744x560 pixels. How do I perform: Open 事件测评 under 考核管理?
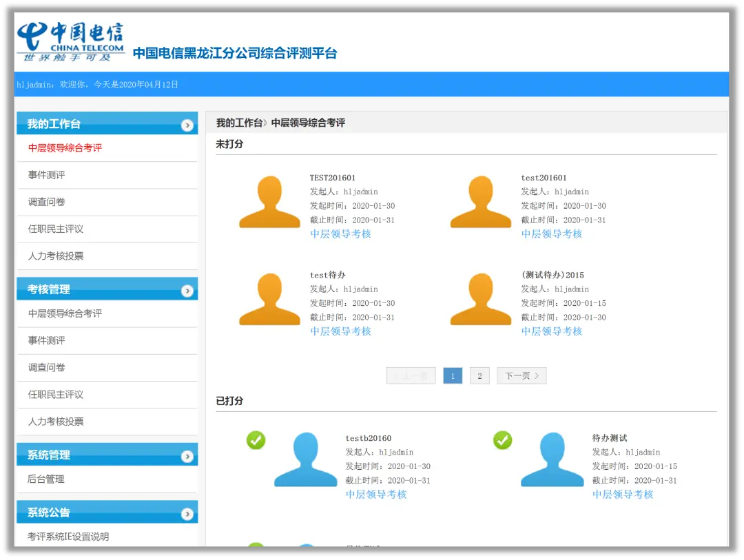47,341
